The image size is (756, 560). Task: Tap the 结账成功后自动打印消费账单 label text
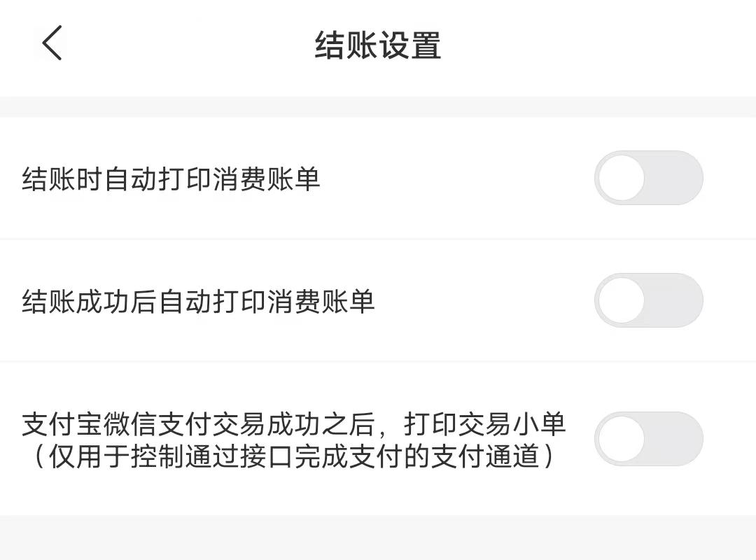(x=198, y=302)
